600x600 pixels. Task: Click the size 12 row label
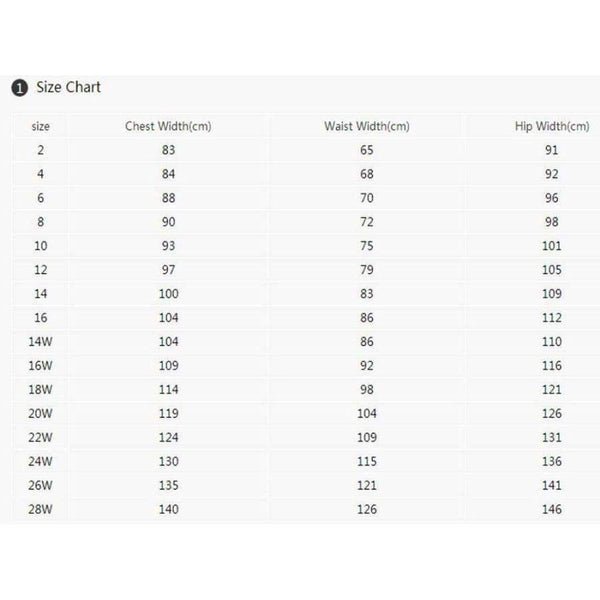(41, 269)
